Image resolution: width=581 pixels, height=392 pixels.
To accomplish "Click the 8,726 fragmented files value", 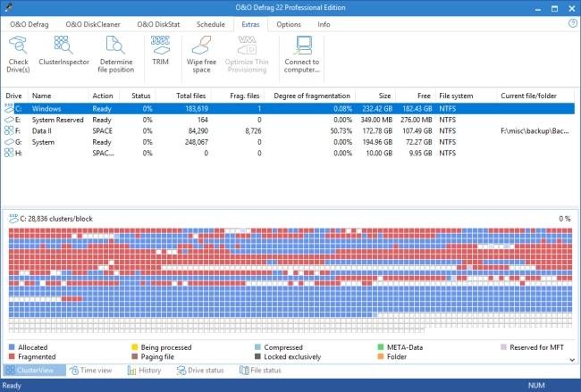I will [253, 131].
